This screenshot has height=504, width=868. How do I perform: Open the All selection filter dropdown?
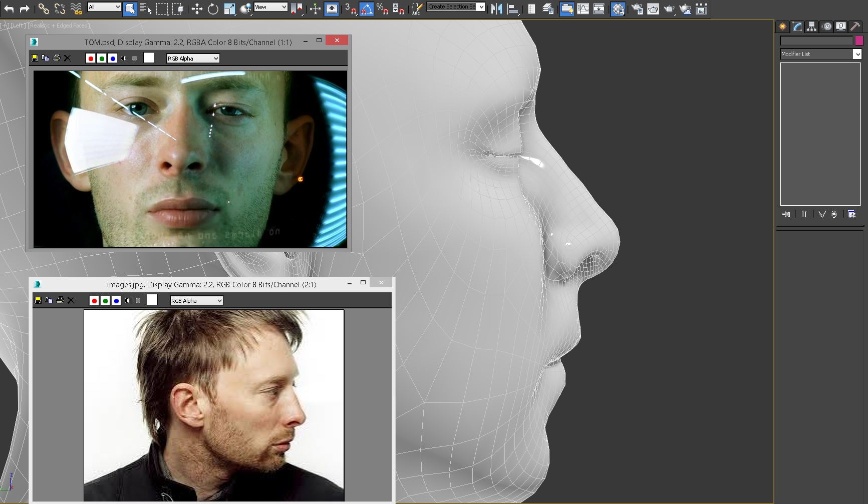104,7
